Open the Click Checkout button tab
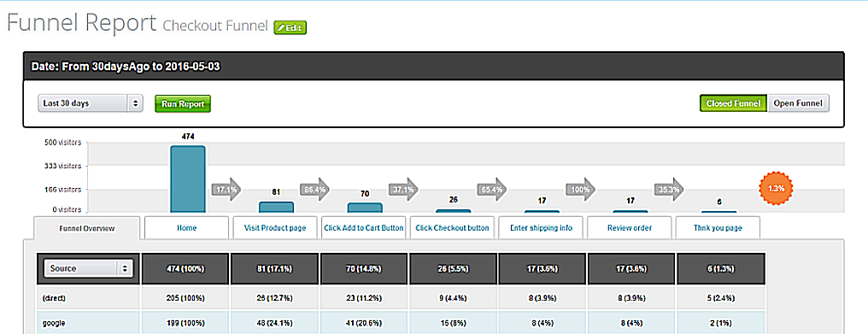The width and height of the screenshot is (868, 334). coord(452,228)
